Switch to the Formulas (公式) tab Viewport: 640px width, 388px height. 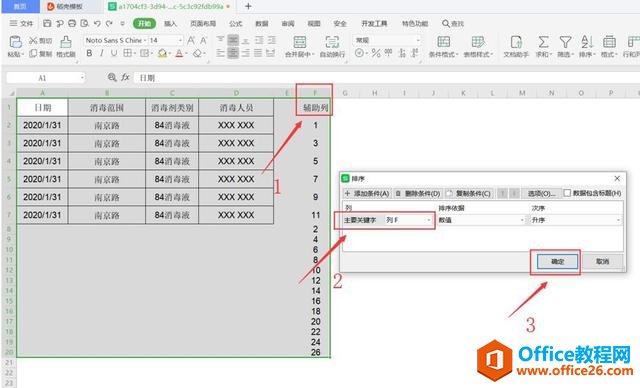coord(236,23)
